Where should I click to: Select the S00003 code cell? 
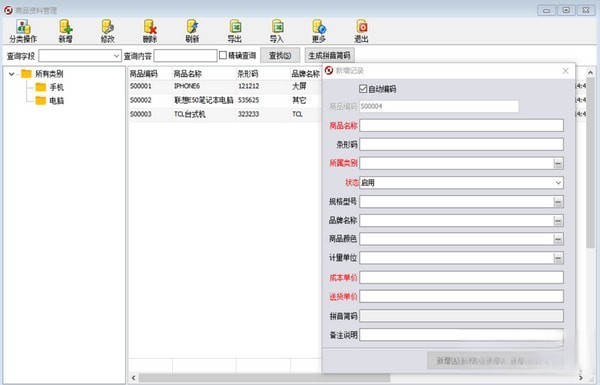click(141, 114)
